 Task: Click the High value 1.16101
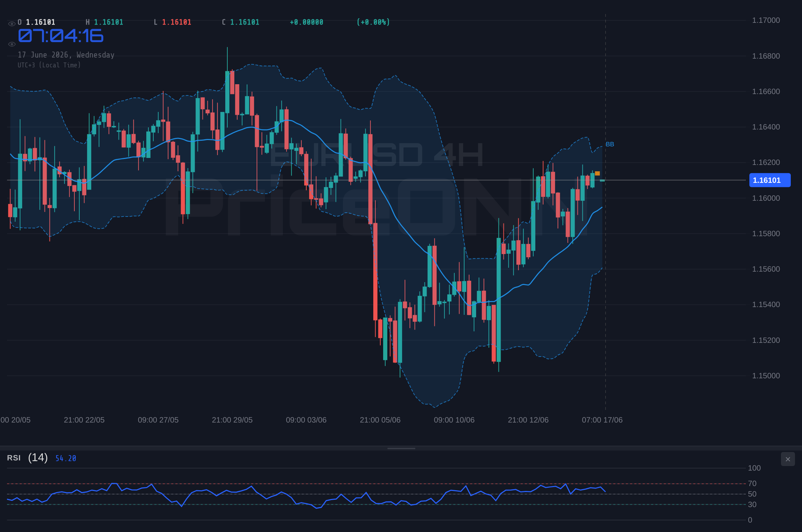[108, 22]
